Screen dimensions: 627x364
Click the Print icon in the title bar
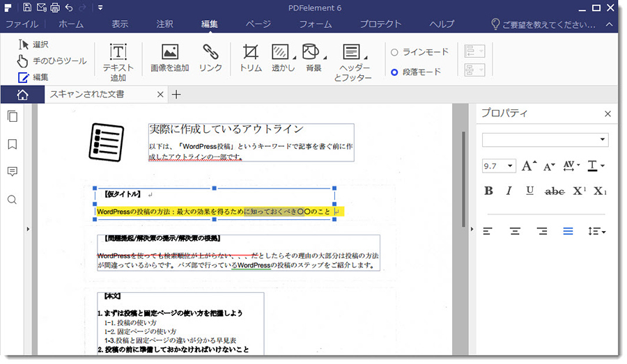pyautogui.click(x=55, y=7)
